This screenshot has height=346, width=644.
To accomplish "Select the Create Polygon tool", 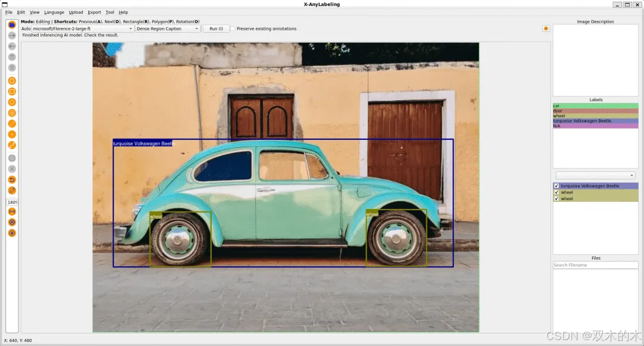I will pos(12,81).
